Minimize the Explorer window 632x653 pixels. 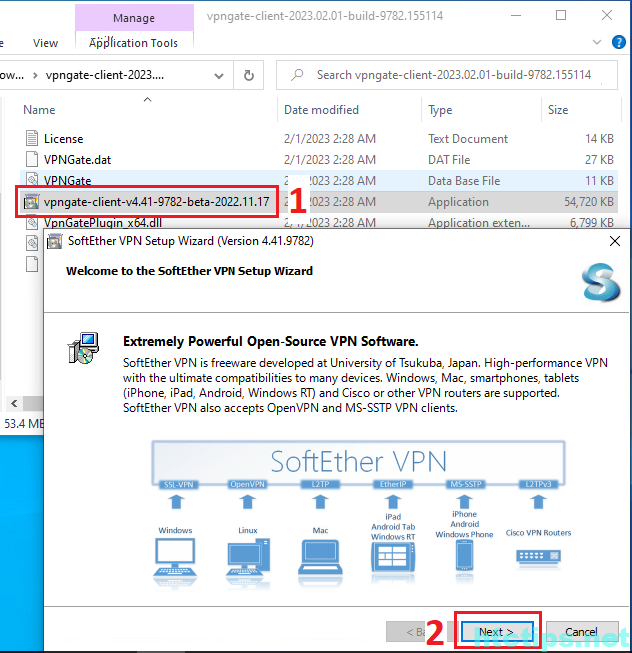point(516,15)
